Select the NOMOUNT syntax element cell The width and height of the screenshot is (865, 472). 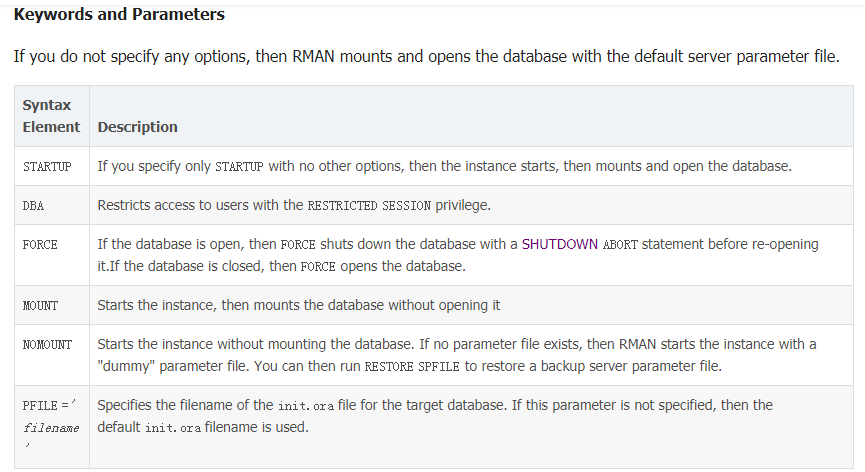tap(47, 344)
